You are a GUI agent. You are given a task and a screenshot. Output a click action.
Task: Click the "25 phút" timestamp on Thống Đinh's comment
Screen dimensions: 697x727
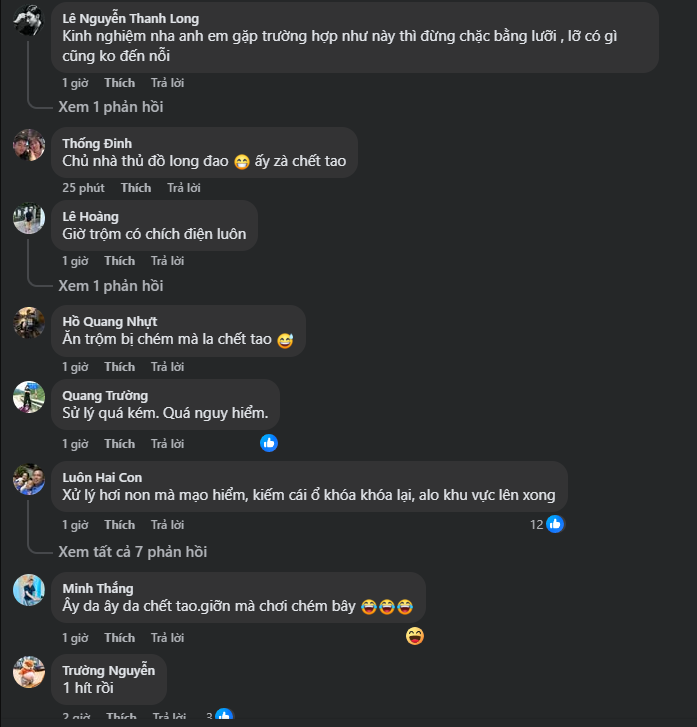[83, 188]
